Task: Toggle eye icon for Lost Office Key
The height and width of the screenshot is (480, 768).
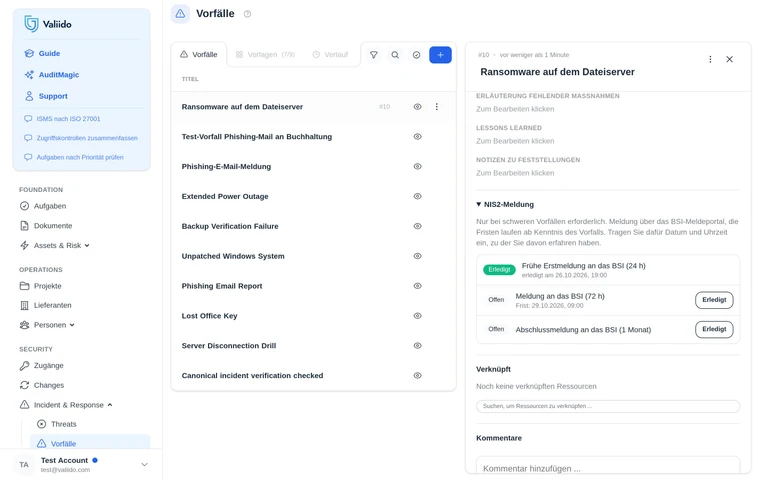Action: click(417, 316)
